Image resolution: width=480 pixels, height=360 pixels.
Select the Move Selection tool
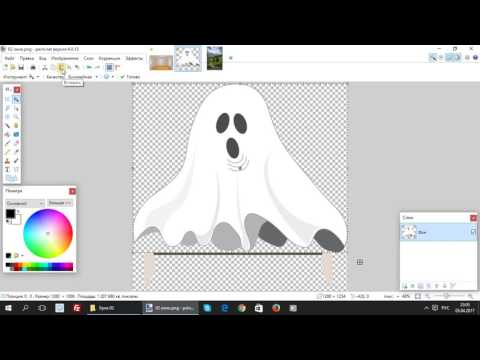16,108
